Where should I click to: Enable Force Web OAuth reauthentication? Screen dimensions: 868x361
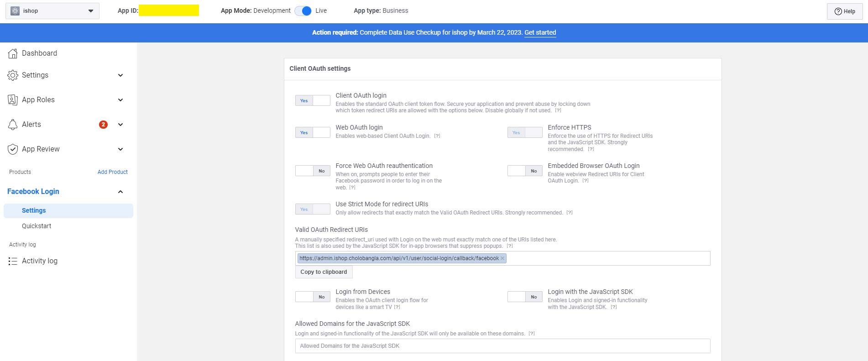tap(313, 171)
